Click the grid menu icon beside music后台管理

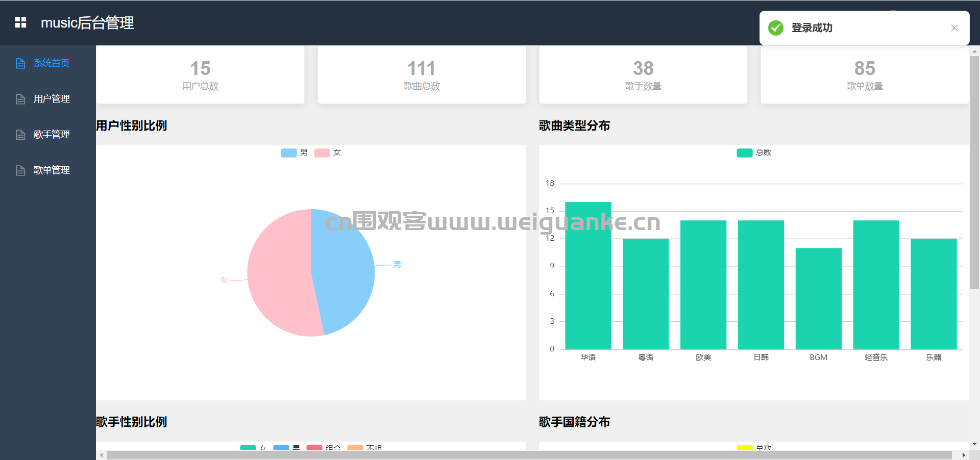click(20, 22)
